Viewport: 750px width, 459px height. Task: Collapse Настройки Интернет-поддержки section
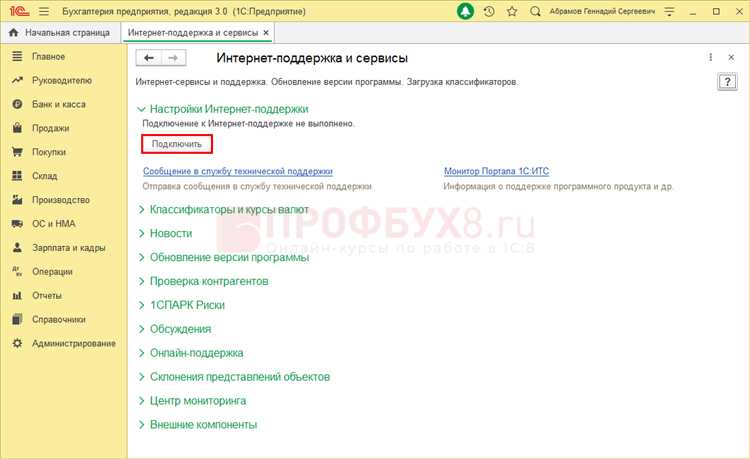click(141, 109)
